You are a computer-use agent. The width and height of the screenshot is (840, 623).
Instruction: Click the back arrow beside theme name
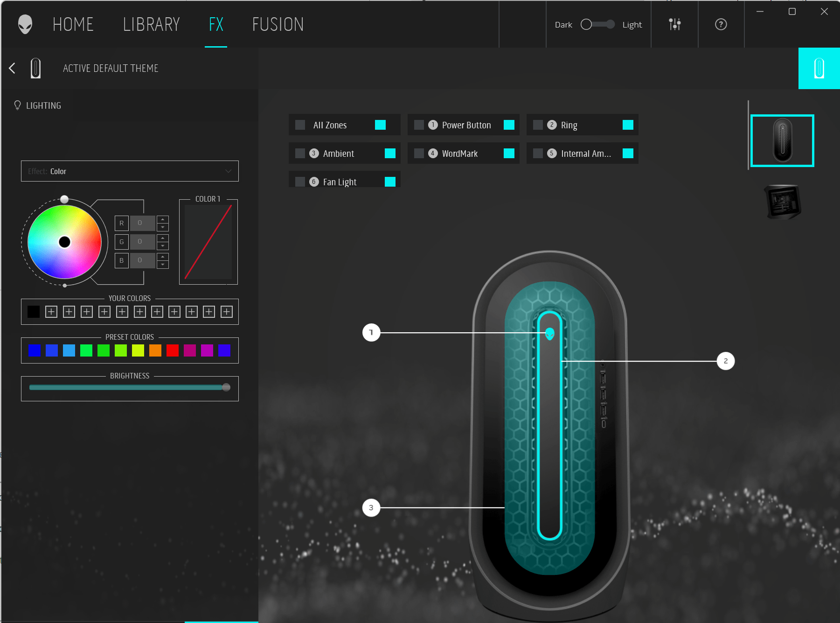tap(12, 68)
